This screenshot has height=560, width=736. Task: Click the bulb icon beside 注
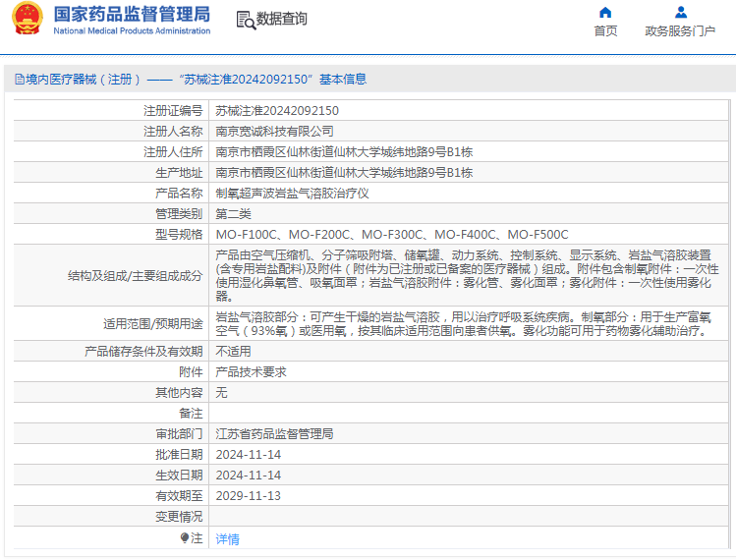185,537
